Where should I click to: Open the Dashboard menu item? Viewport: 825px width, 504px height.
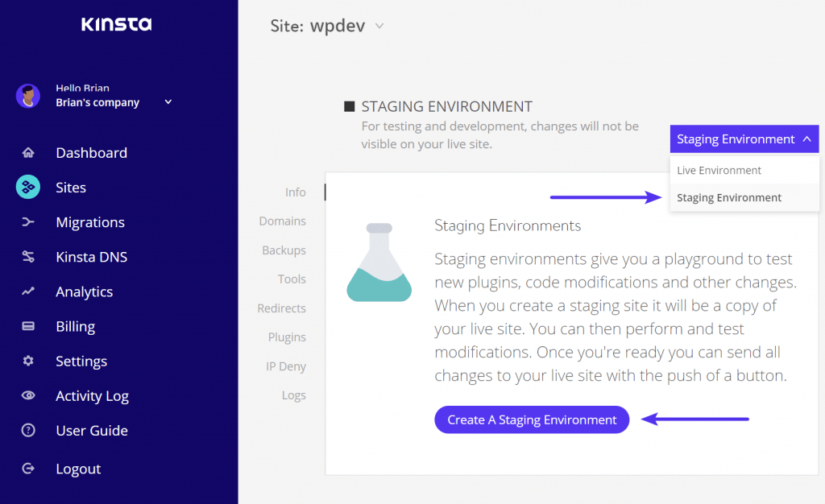tap(92, 153)
